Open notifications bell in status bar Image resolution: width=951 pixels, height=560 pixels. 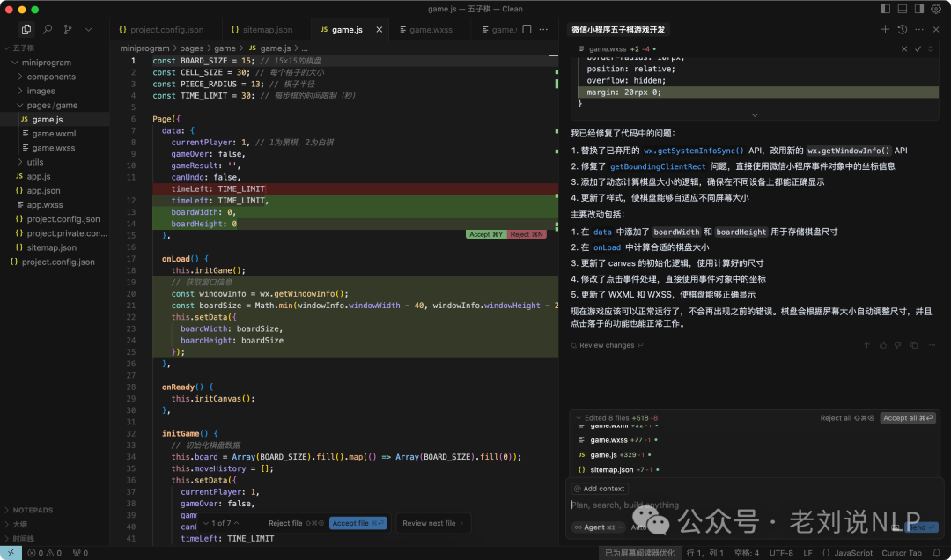937,553
